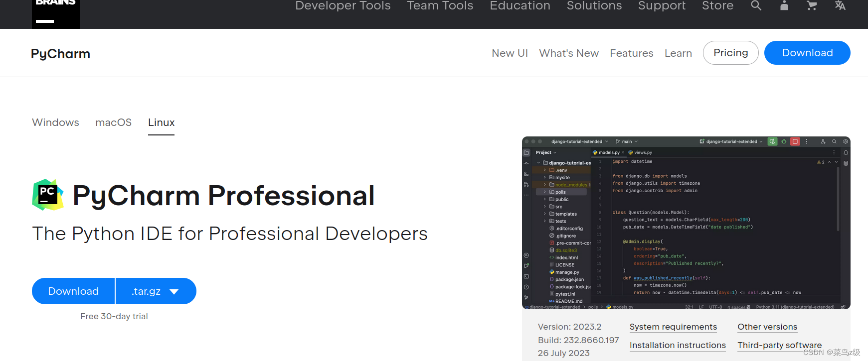
Task: Switch to the macOS tab
Action: [114, 122]
